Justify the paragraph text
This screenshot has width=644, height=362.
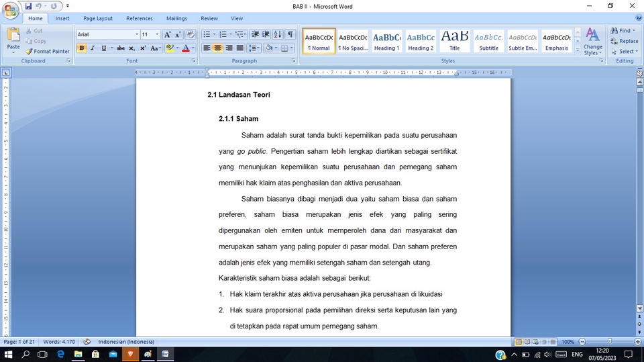coord(240,48)
